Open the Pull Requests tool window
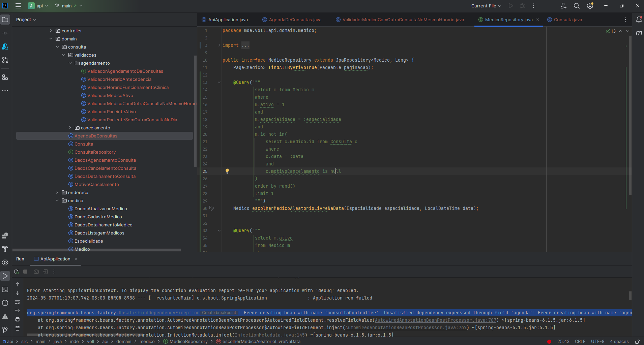The width and height of the screenshot is (644, 345). tap(5, 60)
